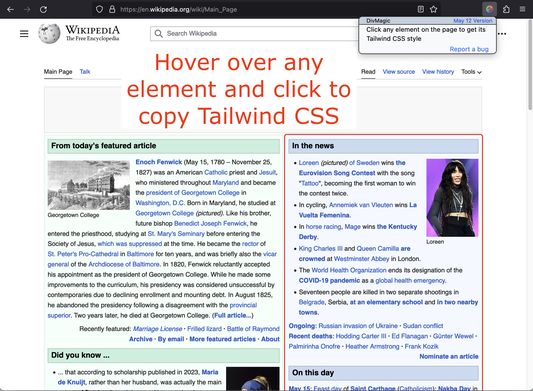
Task: Click the page vertical scrollbar
Action: [530, 65]
